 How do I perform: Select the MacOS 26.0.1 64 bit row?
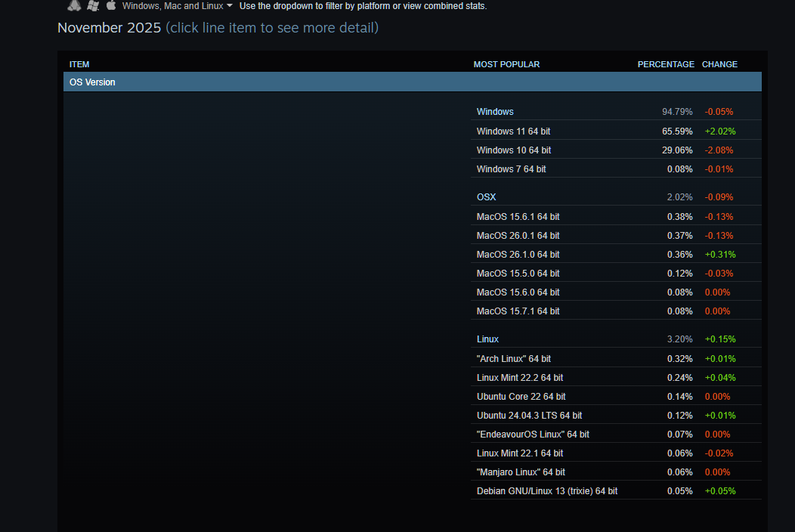(615, 235)
